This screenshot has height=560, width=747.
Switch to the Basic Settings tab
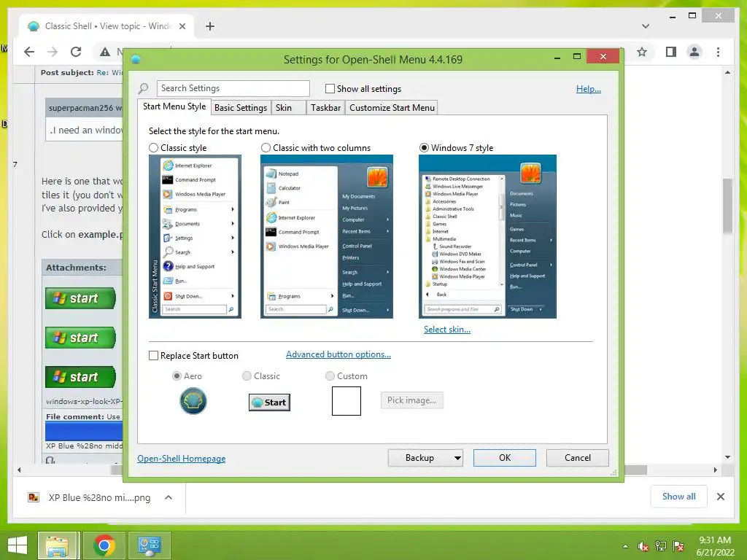pos(241,108)
